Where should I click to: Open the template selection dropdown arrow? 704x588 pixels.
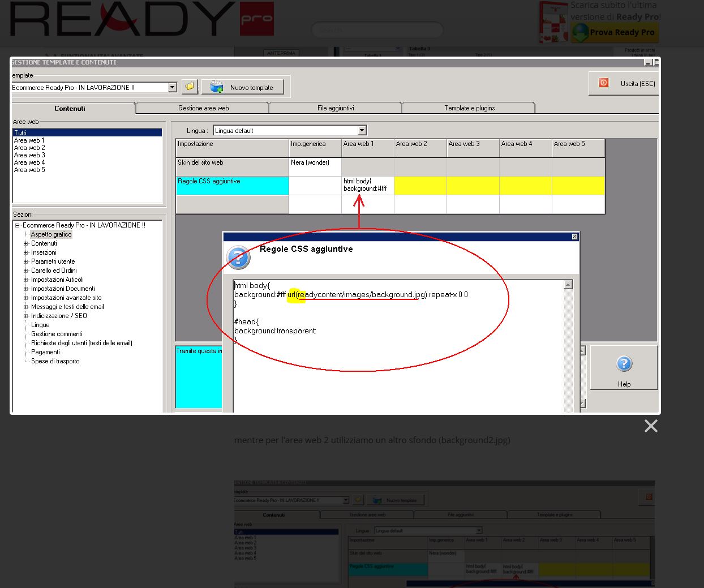pos(173,87)
